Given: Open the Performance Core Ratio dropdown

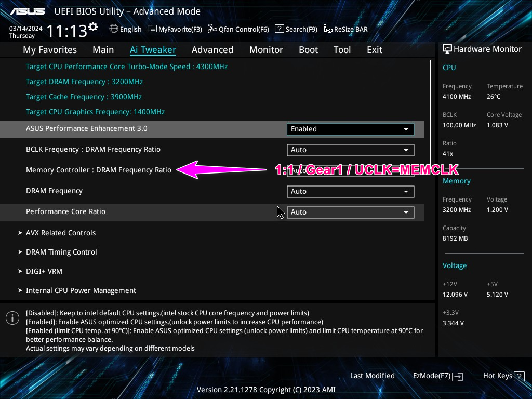Looking at the screenshot, I should tap(350, 212).
